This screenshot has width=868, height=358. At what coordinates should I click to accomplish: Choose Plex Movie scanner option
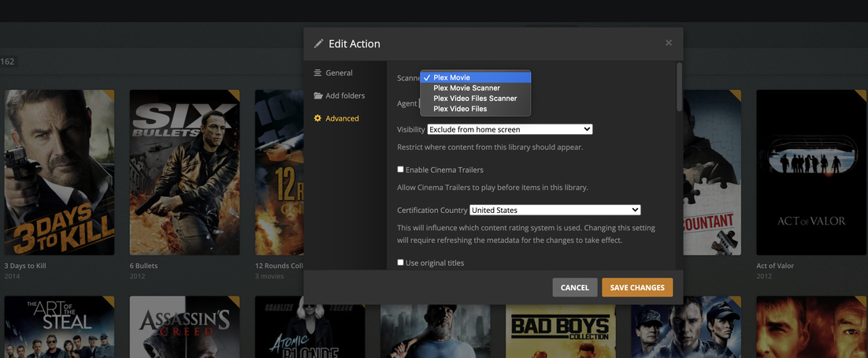pyautogui.click(x=476, y=77)
